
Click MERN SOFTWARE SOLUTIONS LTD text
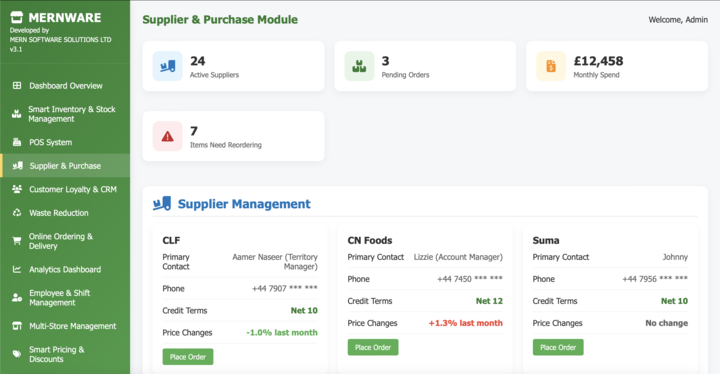point(60,40)
